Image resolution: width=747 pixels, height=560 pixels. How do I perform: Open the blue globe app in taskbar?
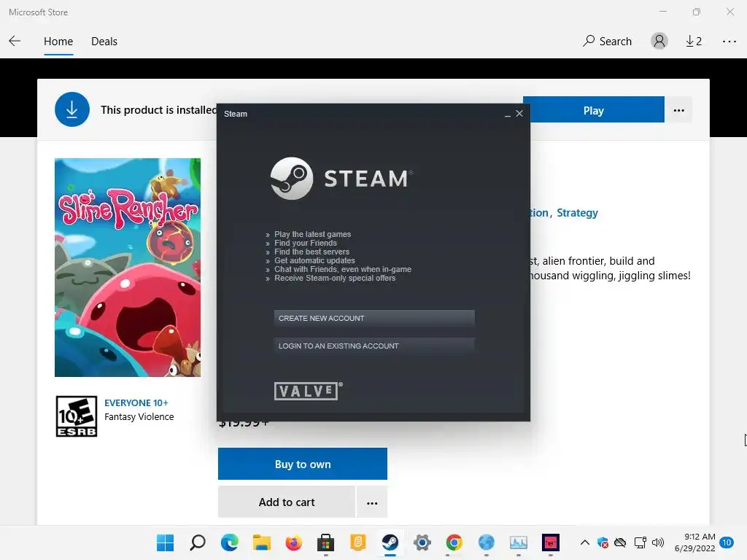[486, 542]
